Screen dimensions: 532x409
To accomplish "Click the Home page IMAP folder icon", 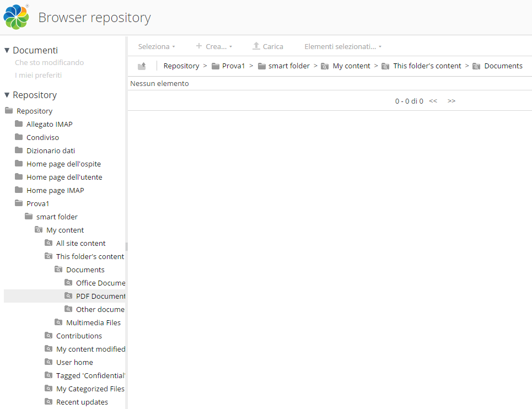I will click(19, 190).
